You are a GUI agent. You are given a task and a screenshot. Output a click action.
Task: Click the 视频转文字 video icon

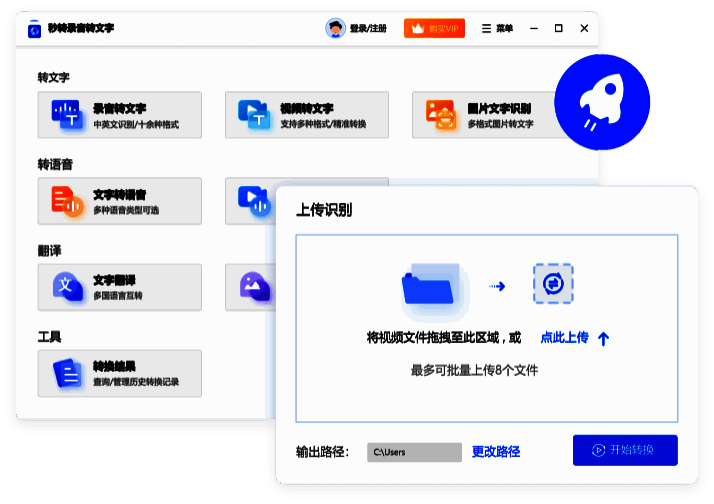point(254,115)
